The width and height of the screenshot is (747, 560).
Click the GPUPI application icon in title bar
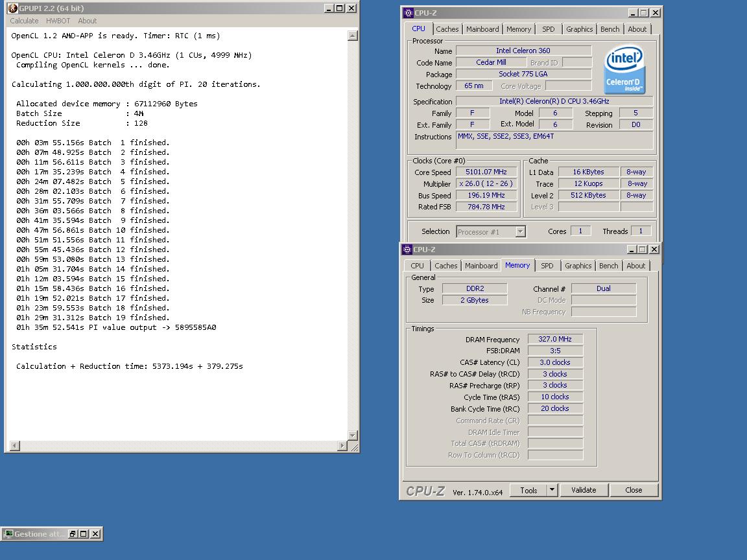[13, 8]
